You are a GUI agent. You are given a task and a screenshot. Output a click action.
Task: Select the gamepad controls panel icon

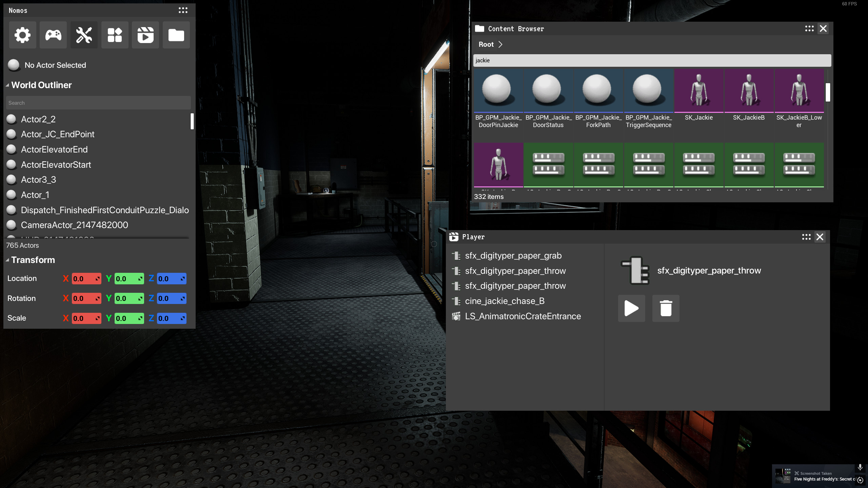pyautogui.click(x=53, y=35)
